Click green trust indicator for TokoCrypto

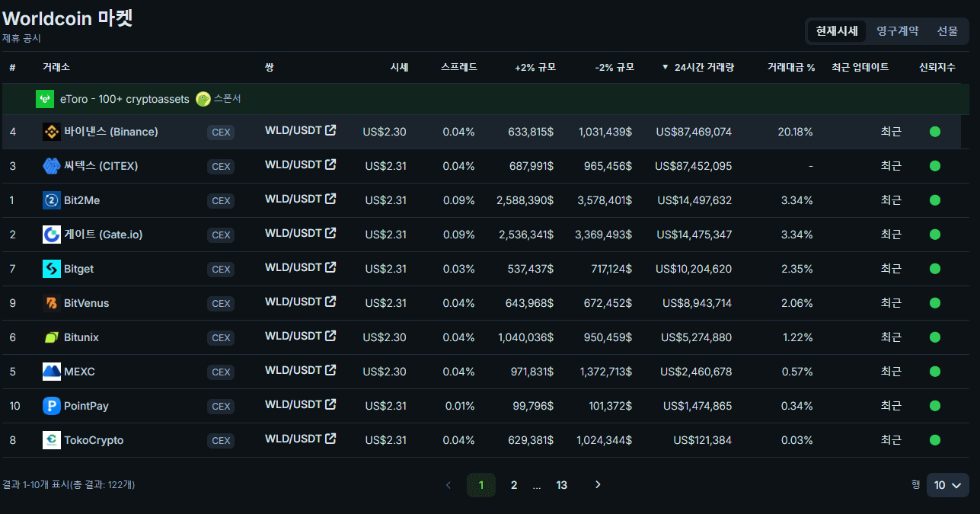935,440
